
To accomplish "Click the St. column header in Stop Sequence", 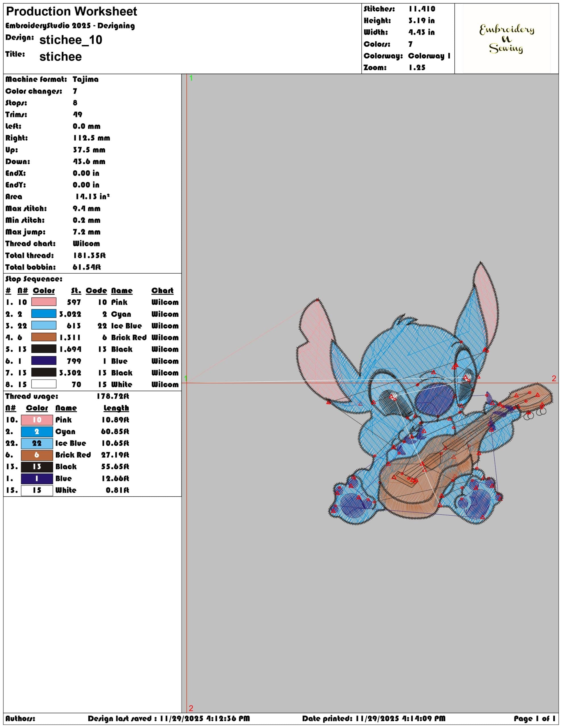I will 76,291.
